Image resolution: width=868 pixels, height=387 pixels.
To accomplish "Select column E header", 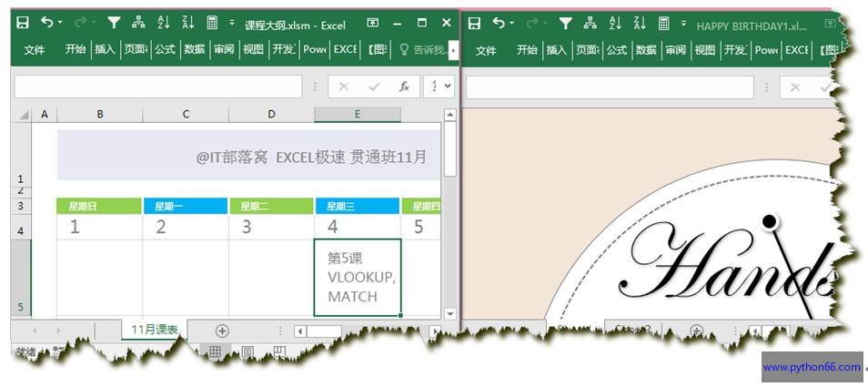I will (x=357, y=114).
